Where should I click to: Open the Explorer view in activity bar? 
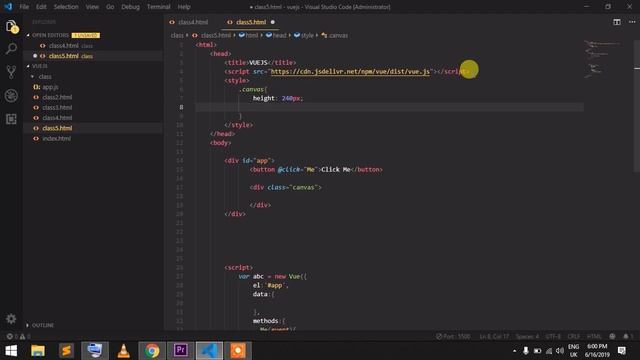tap(11, 27)
